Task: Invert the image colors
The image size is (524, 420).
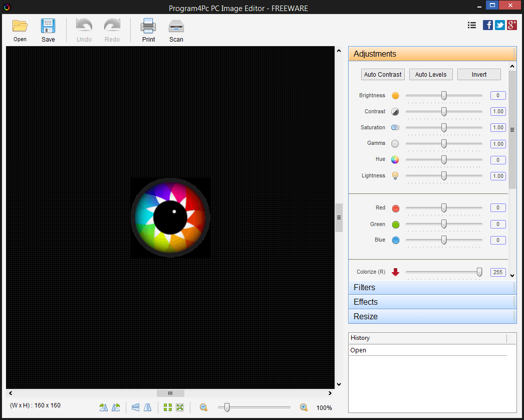Action: click(479, 75)
